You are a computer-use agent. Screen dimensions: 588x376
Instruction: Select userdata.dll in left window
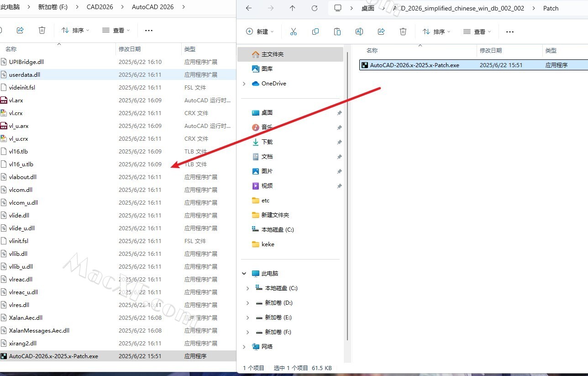point(118,74)
